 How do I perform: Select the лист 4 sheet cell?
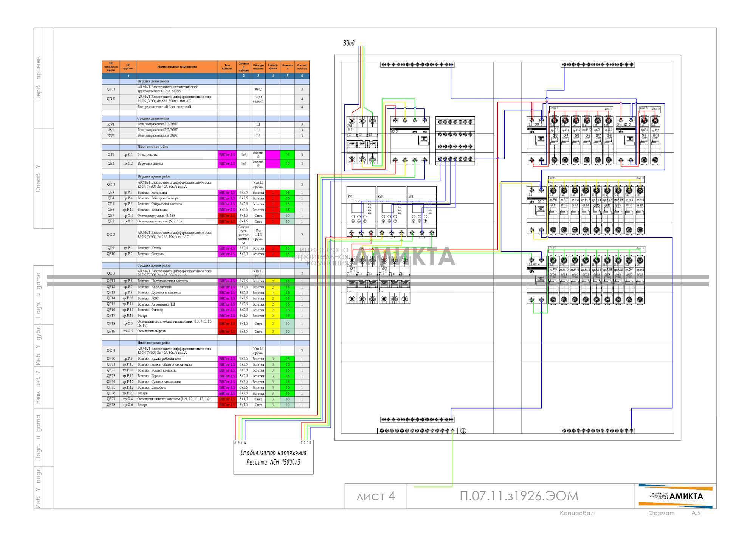(376, 496)
